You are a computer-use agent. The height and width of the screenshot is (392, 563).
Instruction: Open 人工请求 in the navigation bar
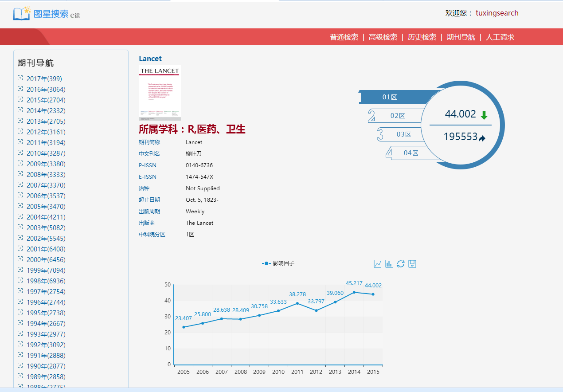[x=500, y=37]
